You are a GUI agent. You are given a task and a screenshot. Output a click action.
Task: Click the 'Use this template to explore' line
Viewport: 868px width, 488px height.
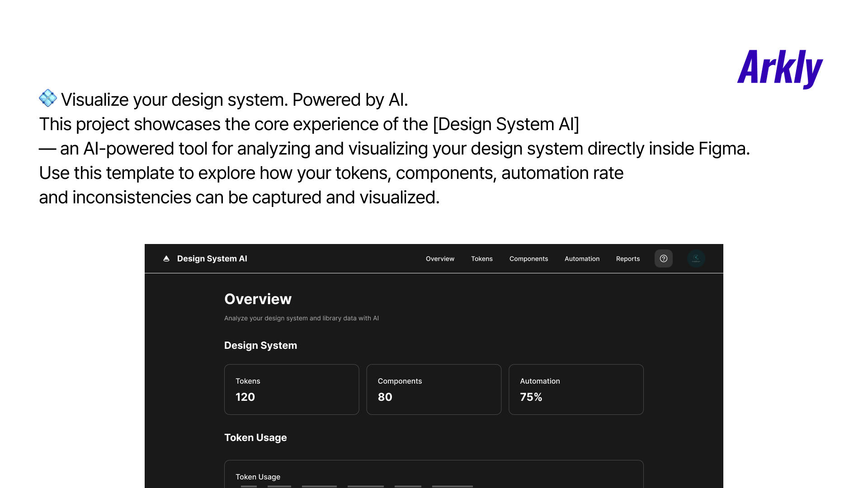[x=331, y=173]
